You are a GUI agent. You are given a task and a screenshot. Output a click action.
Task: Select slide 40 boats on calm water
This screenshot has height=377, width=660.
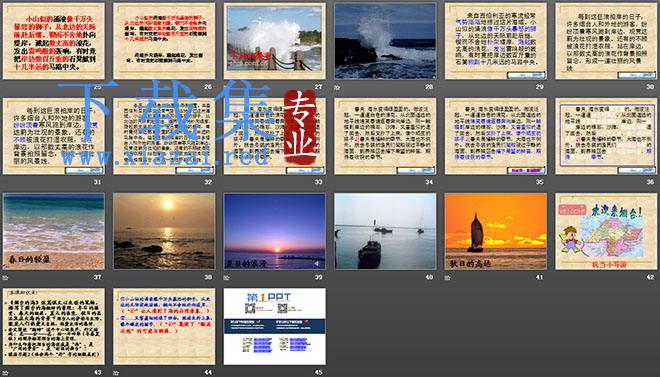(x=385, y=231)
